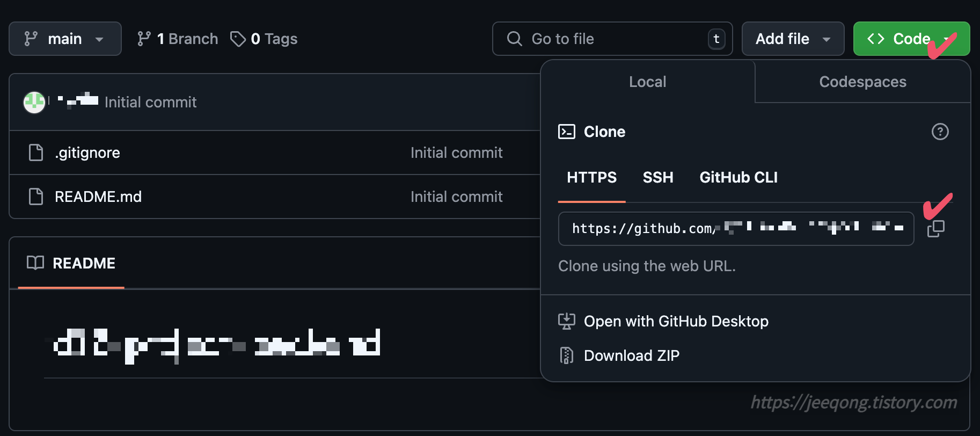The image size is (980, 436).
Task: Click the branch icon in main button
Action: (x=31, y=39)
